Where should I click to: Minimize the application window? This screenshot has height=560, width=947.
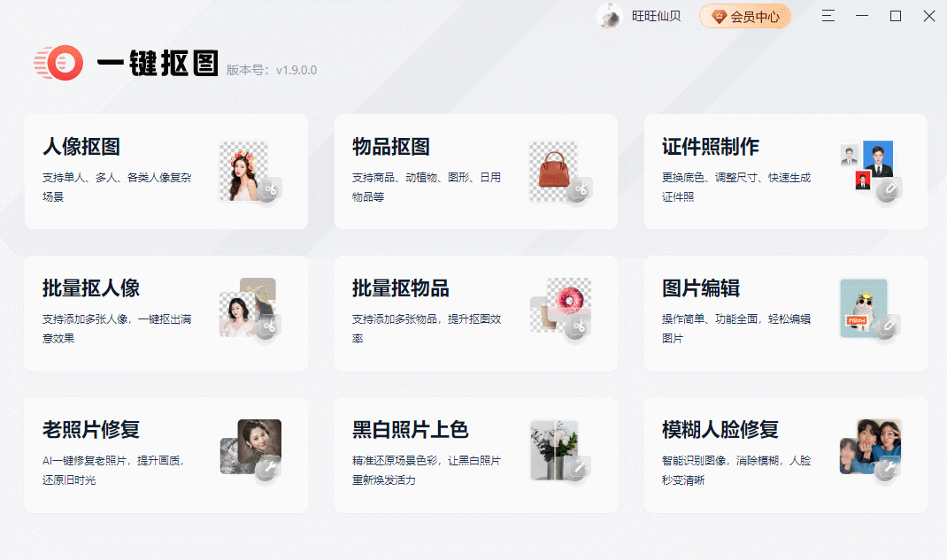coord(862,16)
